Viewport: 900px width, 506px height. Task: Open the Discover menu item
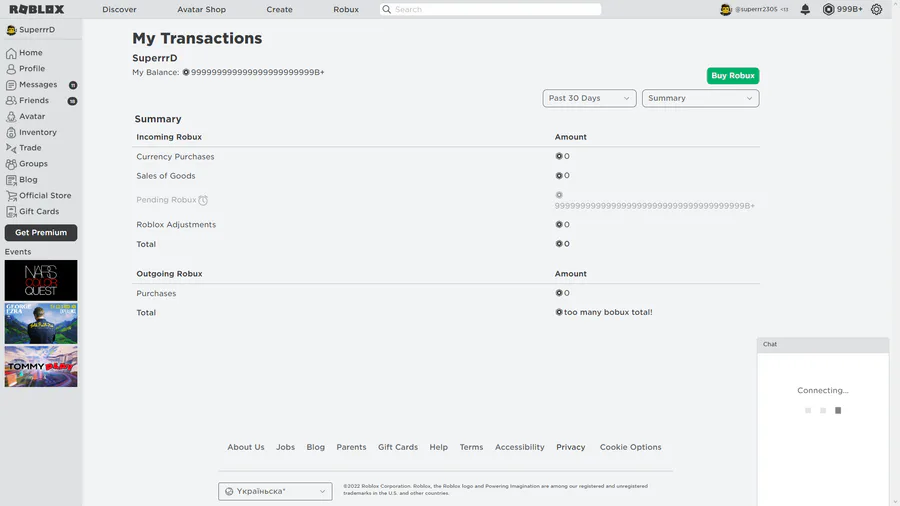[x=119, y=9]
